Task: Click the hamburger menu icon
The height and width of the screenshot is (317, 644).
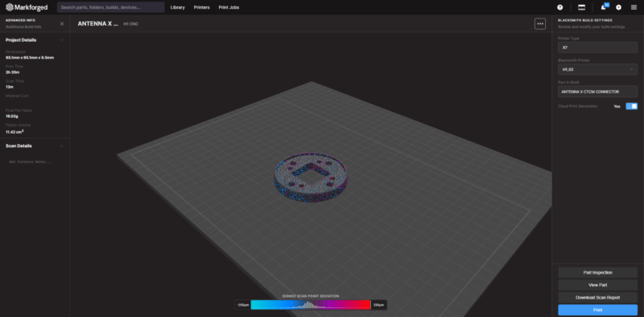Action: pyautogui.click(x=634, y=7)
